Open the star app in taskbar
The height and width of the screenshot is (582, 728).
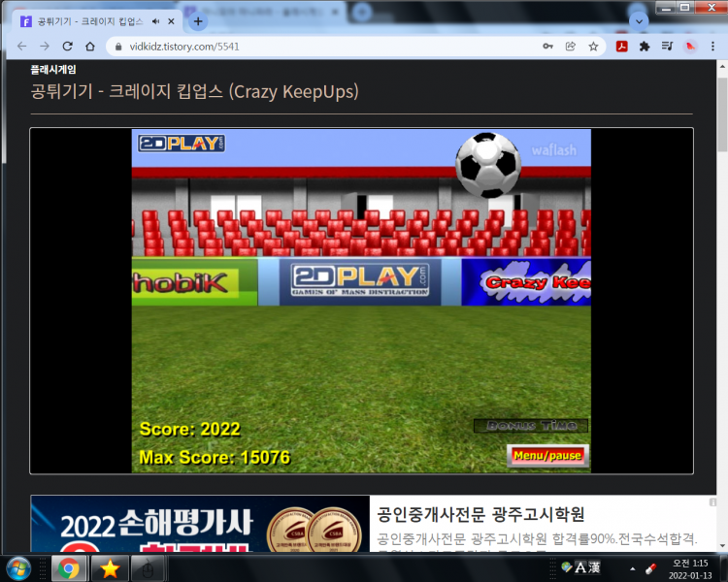tap(110, 568)
